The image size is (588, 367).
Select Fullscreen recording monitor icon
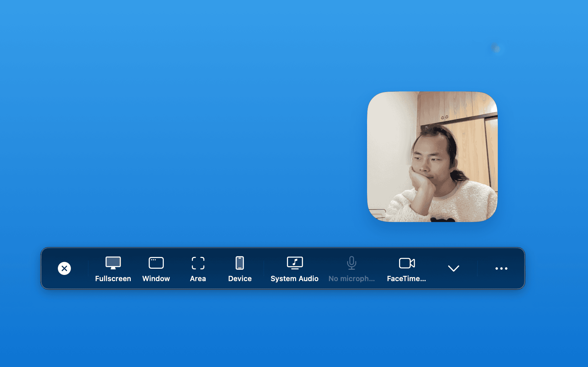pyautogui.click(x=113, y=263)
